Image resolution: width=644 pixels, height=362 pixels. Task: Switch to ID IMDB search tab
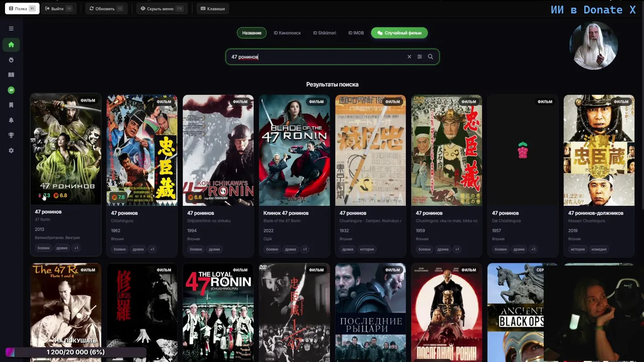click(356, 33)
